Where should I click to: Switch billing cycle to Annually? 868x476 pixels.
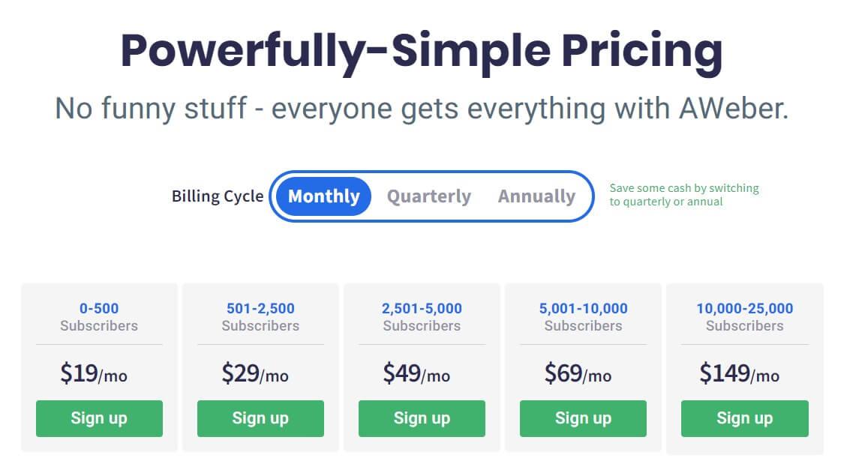pyautogui.click(x=536, y=196)
